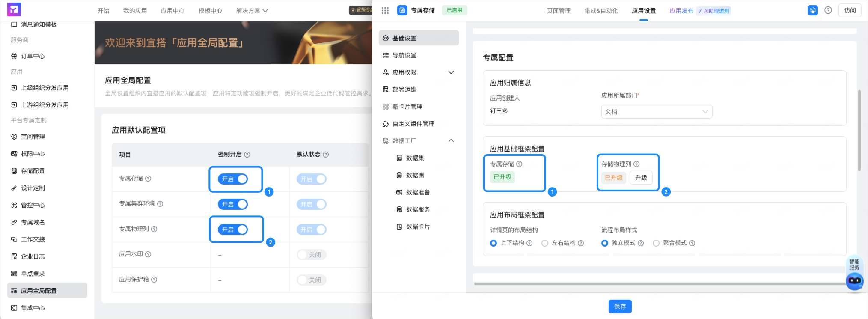
Task: Open the 解决方案 dropdown menu
Action: (x=252, y=11)
